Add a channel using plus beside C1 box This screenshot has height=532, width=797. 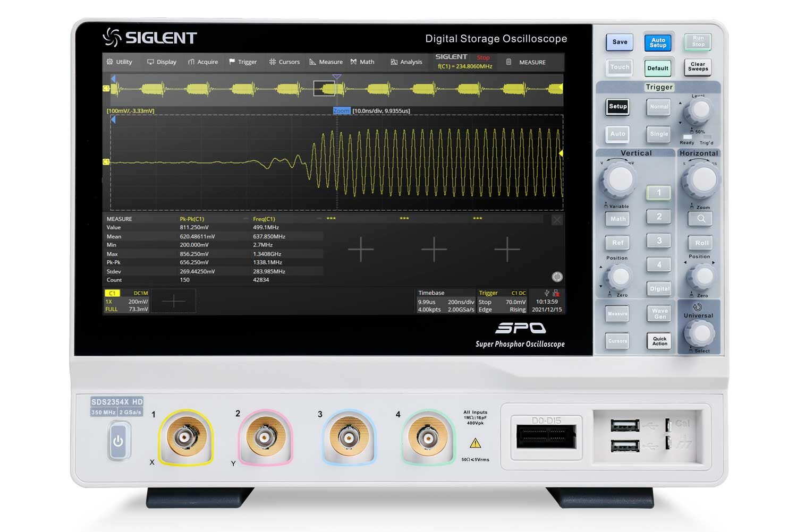point(173,302)
